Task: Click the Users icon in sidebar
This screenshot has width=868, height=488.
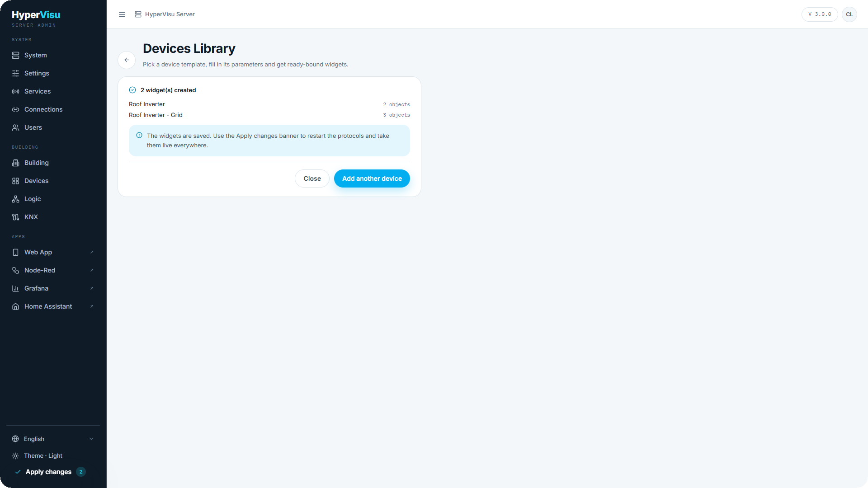Action: coord(15,127)
